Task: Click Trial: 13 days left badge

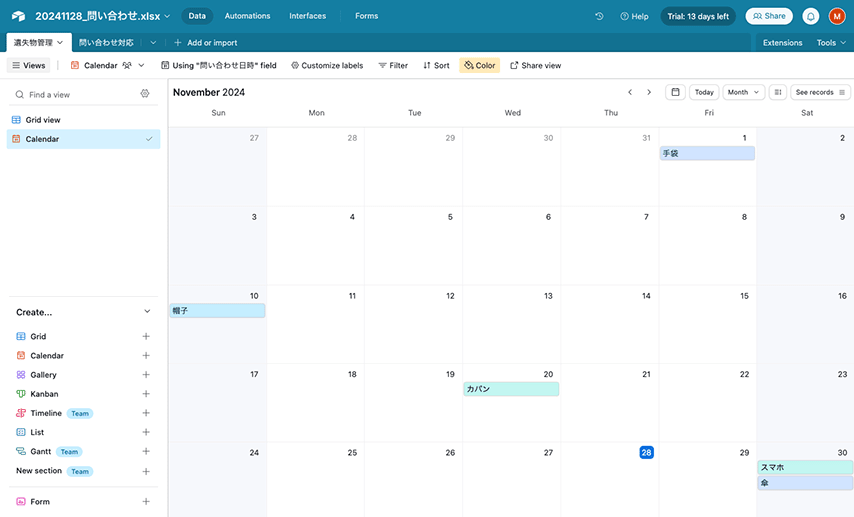Action: click(x=698, y=16)
